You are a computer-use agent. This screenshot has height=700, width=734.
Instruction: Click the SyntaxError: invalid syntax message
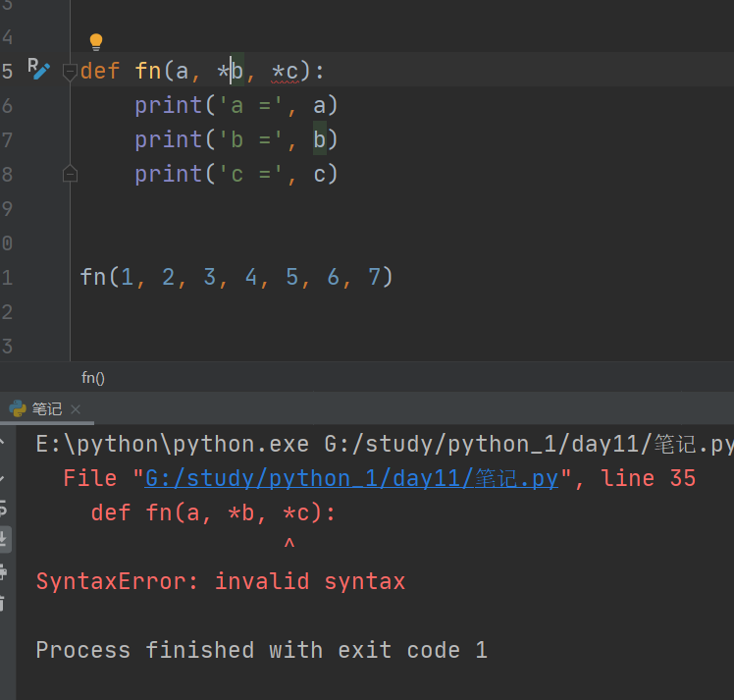tap(221, 581)
